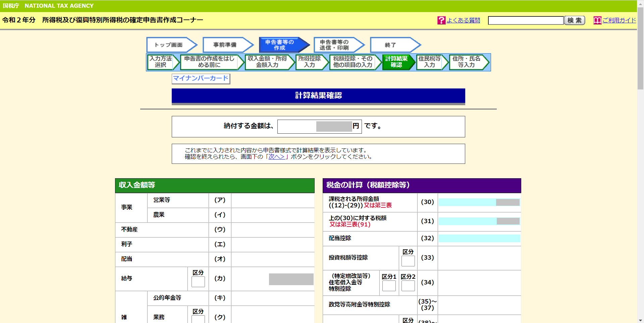
Task: Click the red question mark FAQ icon
Action: click(x=441, y=20)
